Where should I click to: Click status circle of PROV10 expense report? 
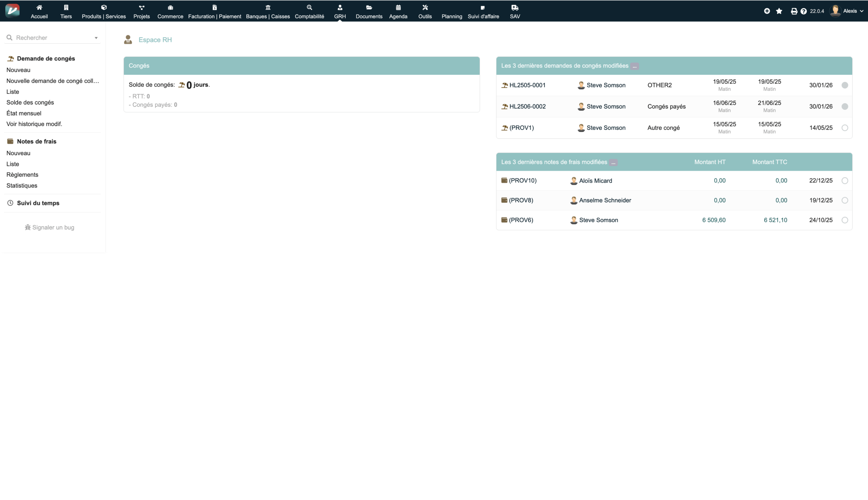(845, 181)
